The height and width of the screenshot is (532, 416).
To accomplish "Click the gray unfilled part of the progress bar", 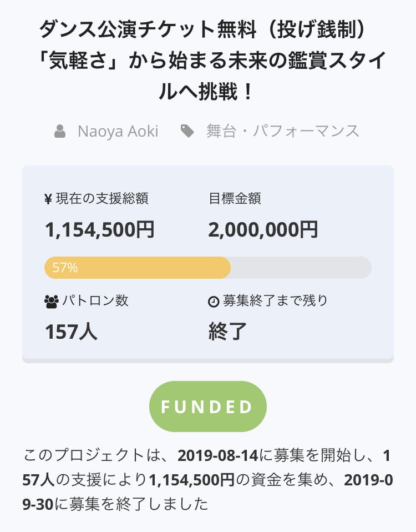I will pos(300,268).
